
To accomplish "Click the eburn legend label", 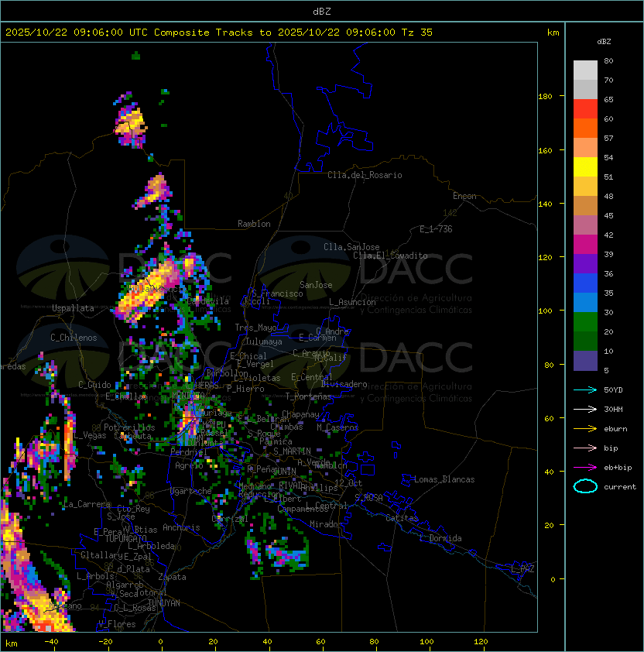I will pos(615,429).
